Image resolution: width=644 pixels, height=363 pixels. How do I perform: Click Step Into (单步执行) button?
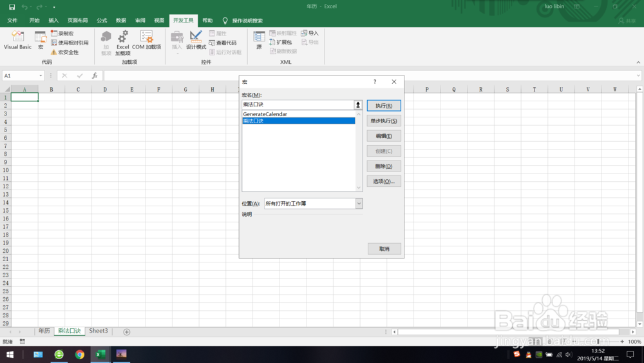tap(384, 121)
